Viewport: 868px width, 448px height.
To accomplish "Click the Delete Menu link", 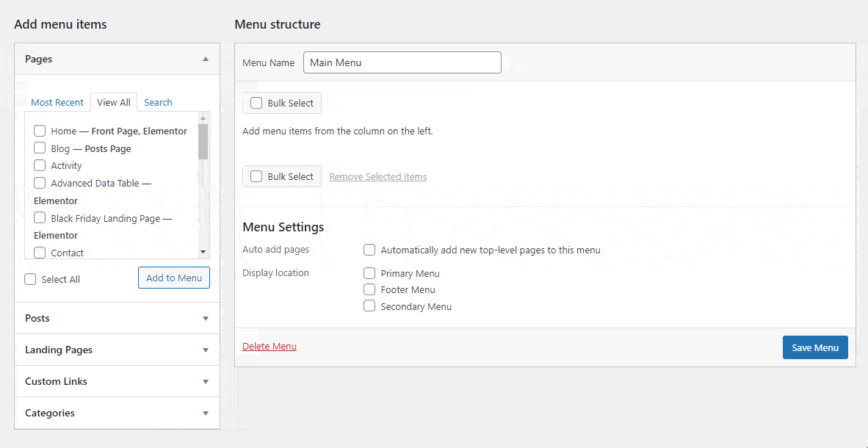I will coord(270,347).
